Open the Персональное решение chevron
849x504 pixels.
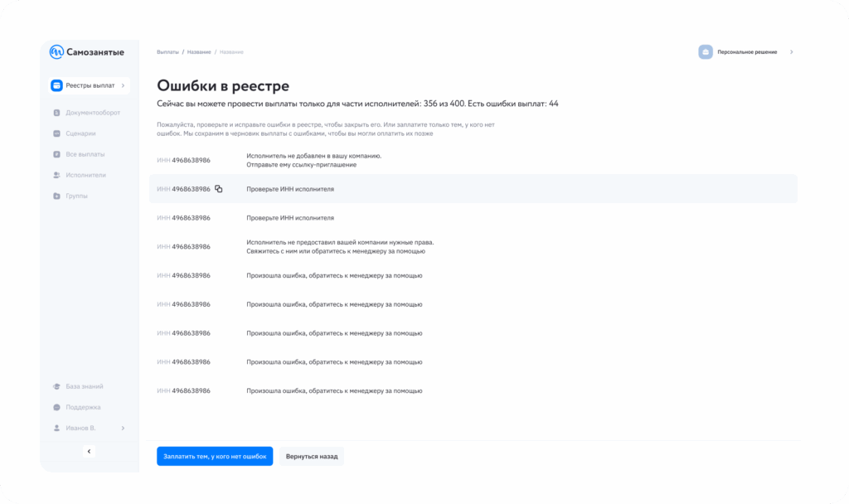pos(791,52)
